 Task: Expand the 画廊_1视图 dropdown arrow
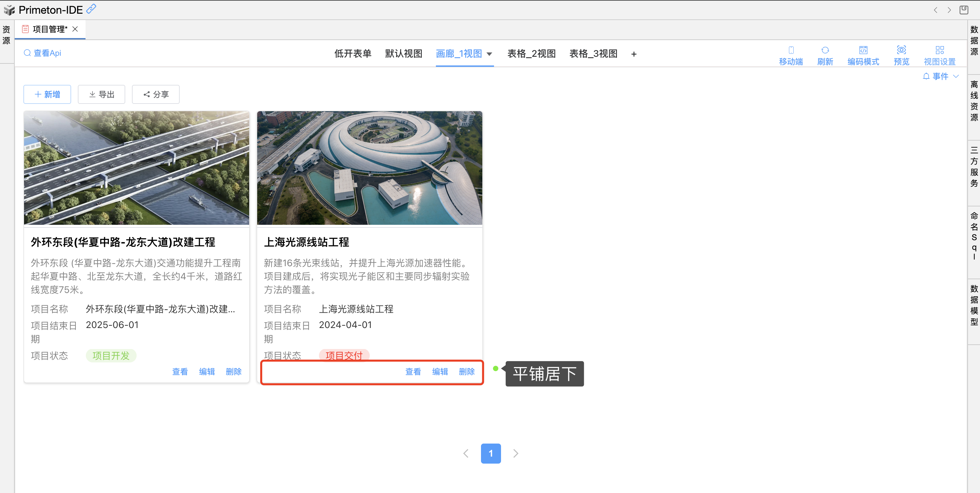point(490,54)
